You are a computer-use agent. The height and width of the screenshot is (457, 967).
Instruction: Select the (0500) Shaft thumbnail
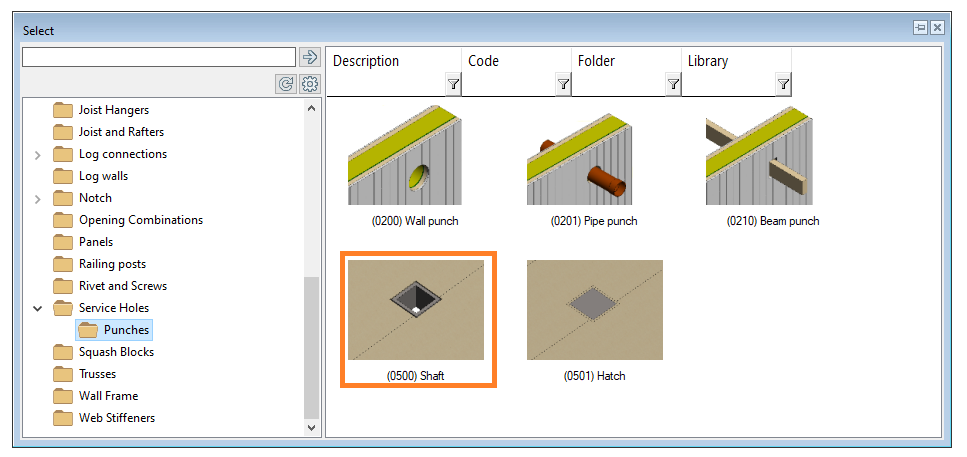click(416, 310)
